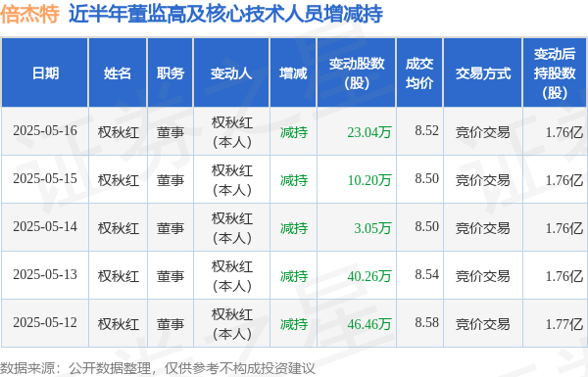Image resolution: width=588 pixels, height=377 pixels.
Task: Click the 变动后持股数(股) header
Action: 555,73
